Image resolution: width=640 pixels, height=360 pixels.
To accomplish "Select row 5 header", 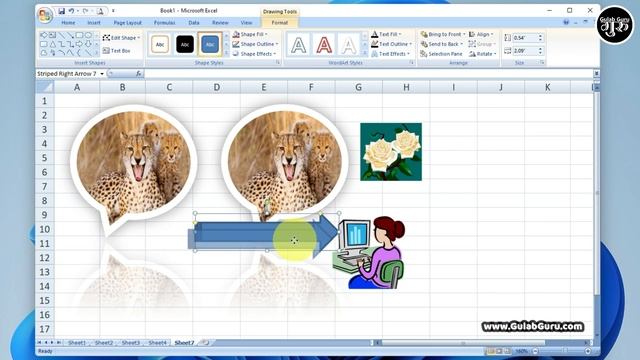I will 45,158.
